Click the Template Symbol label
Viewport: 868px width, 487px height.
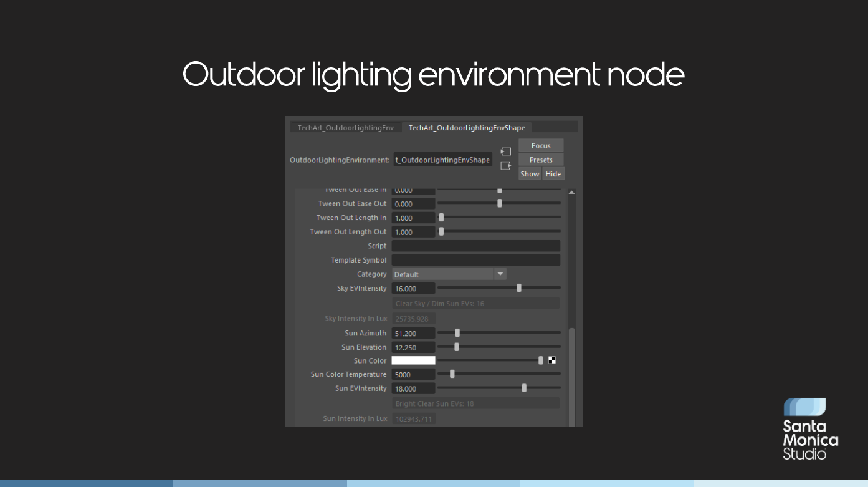pos(359,260)
